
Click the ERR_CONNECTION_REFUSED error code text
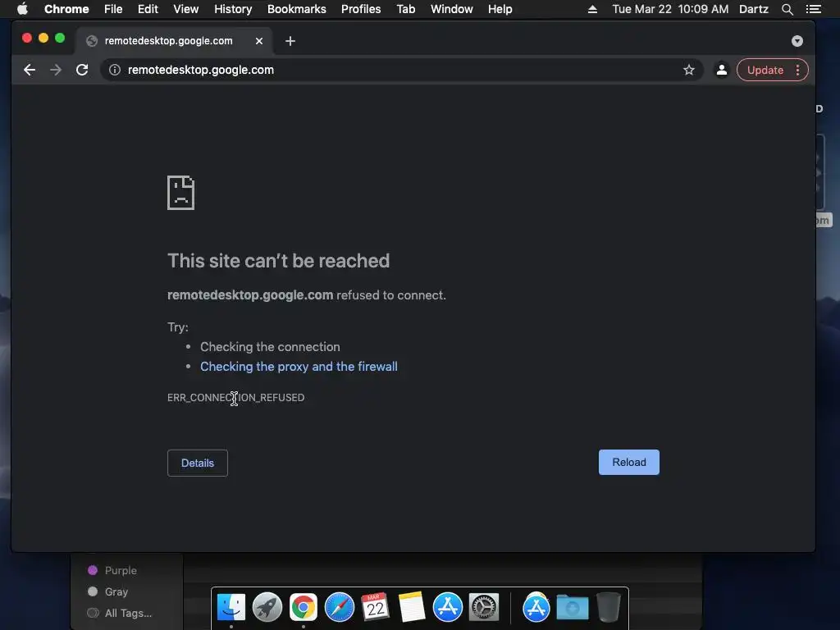pos(235,398)
